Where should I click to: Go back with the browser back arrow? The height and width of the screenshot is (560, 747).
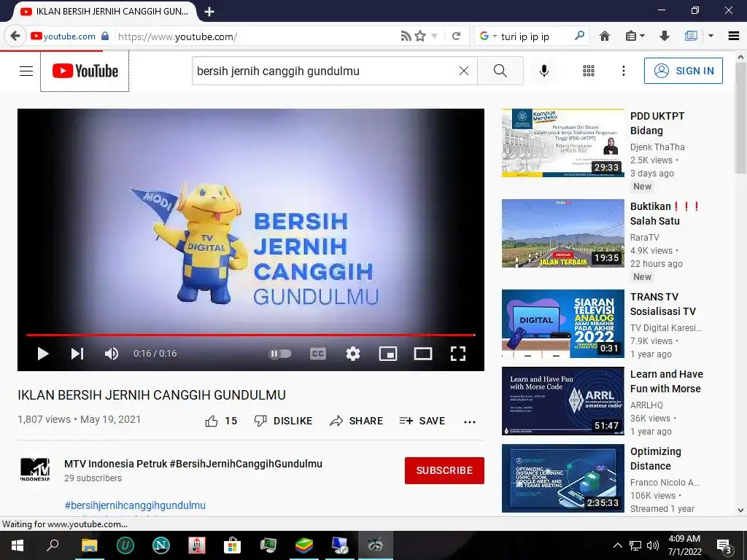(x=15, y=36)
